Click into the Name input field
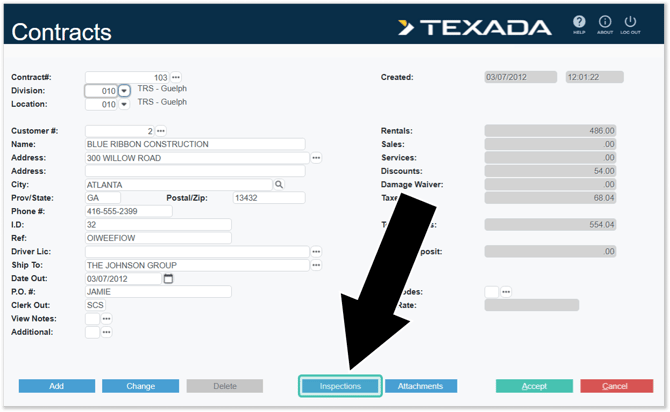Viewport: 670px width, 412px height. pyautogui.click(x=195, y=144)
